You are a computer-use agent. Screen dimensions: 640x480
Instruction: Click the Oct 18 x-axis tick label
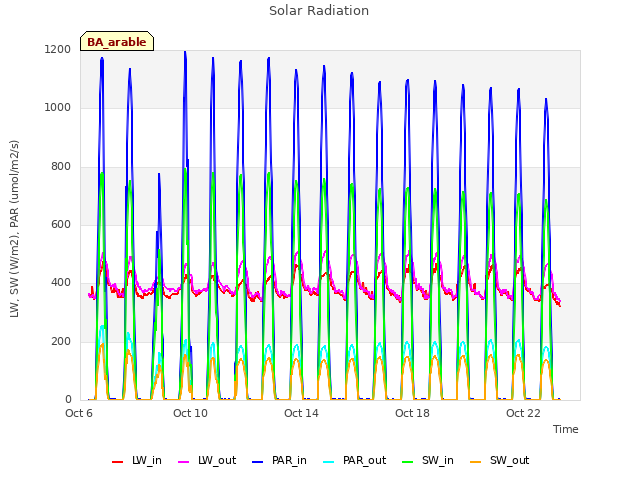[412, 413]
